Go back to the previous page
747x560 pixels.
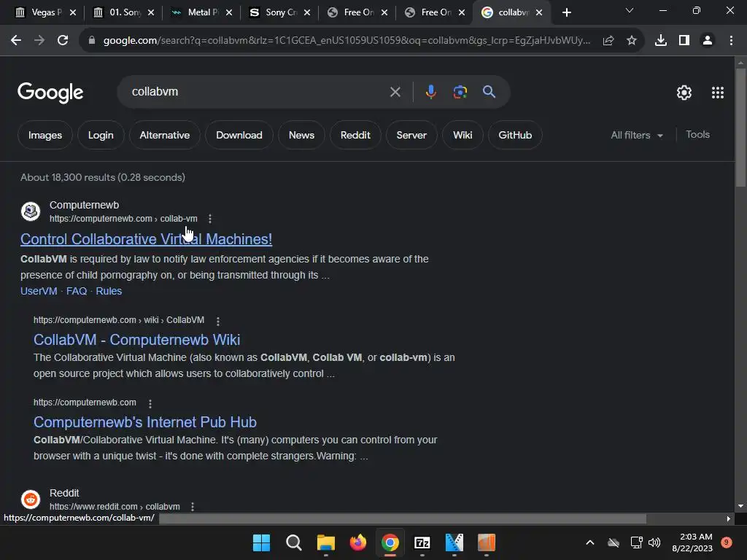click(x=16, y=41)
